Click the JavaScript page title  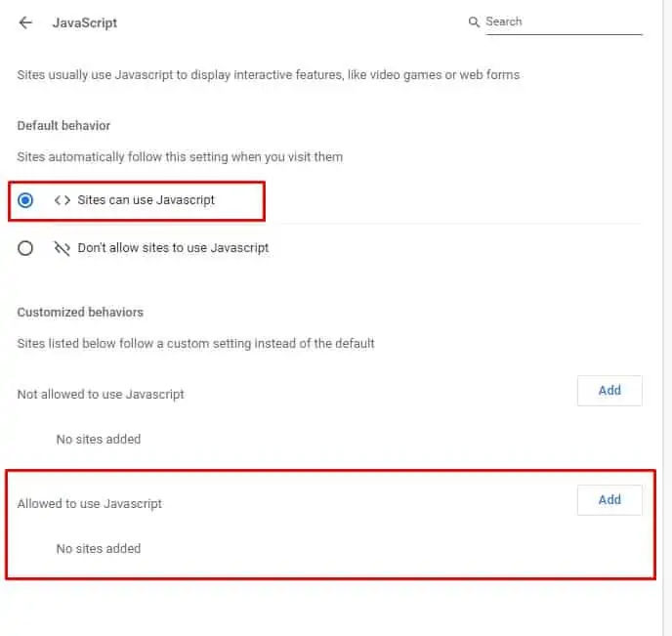85,22
